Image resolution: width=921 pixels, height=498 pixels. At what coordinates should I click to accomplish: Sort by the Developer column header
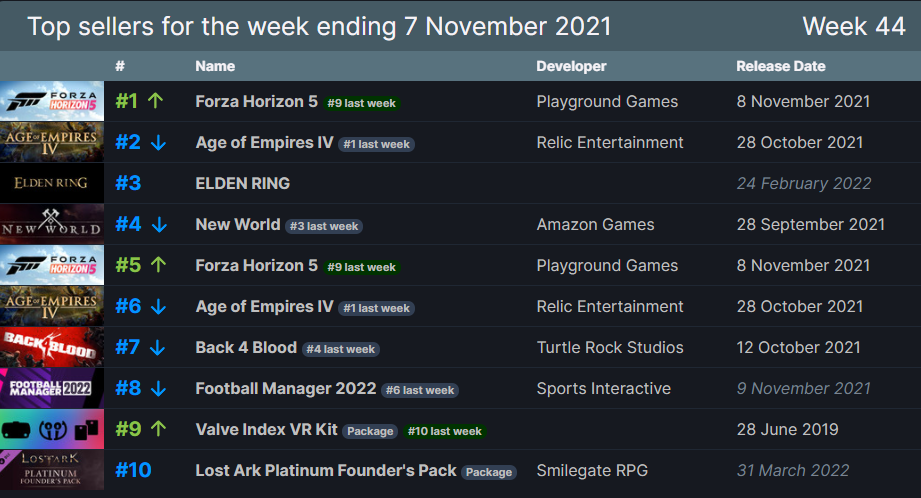click(x=571, y=66)
